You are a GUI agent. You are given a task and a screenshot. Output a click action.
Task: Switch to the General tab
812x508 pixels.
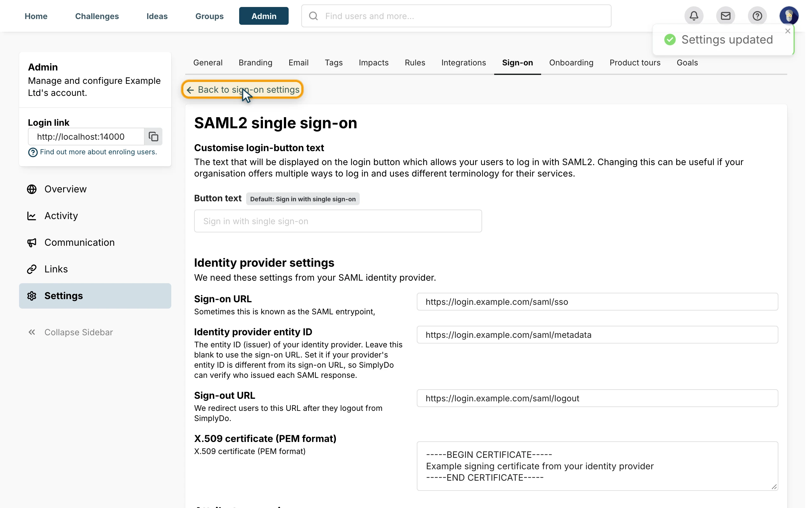pos(208,63)
